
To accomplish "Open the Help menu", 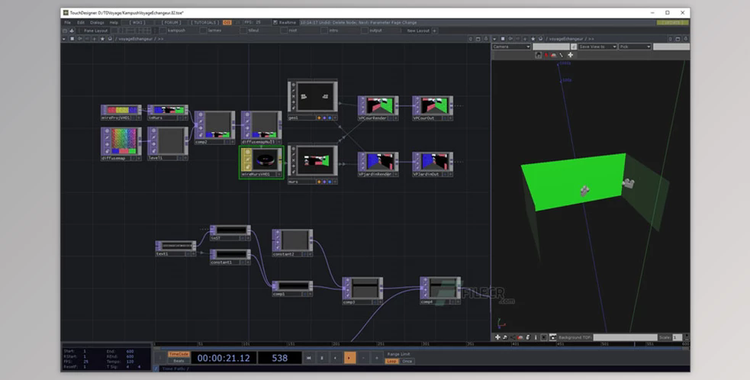I will pyautogui.click(x=114, y=22).
